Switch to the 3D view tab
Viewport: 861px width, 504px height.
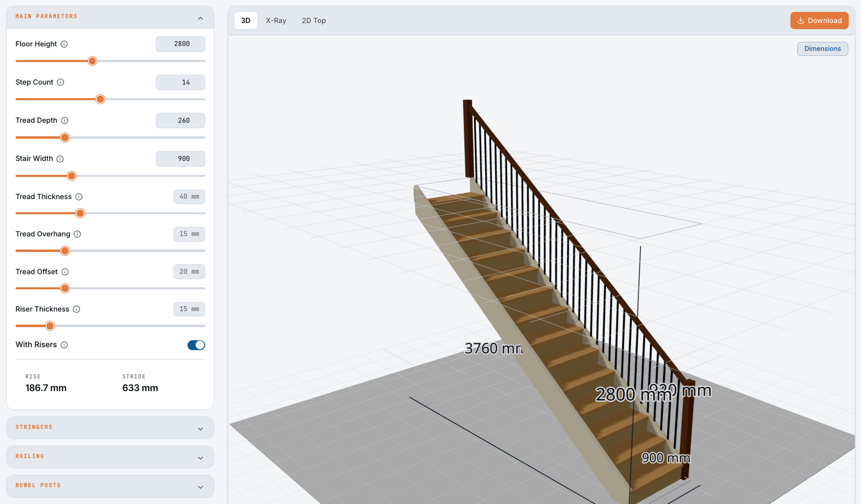pyautogui.click(x=246, y=21)
